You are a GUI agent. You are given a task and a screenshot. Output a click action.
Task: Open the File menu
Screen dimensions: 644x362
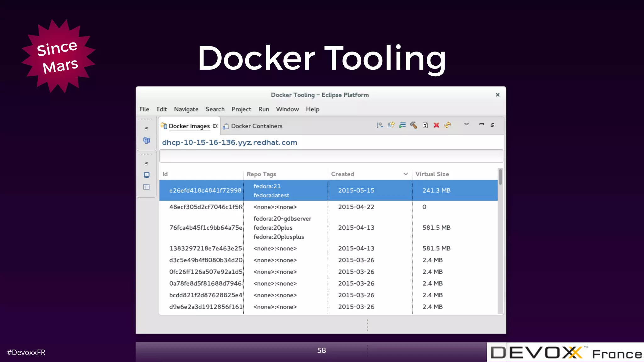coord(144,109)
